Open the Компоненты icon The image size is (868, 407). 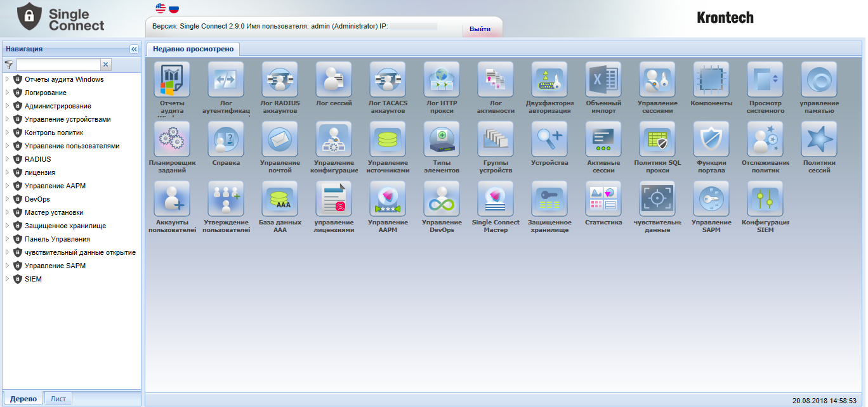[711, 79]
